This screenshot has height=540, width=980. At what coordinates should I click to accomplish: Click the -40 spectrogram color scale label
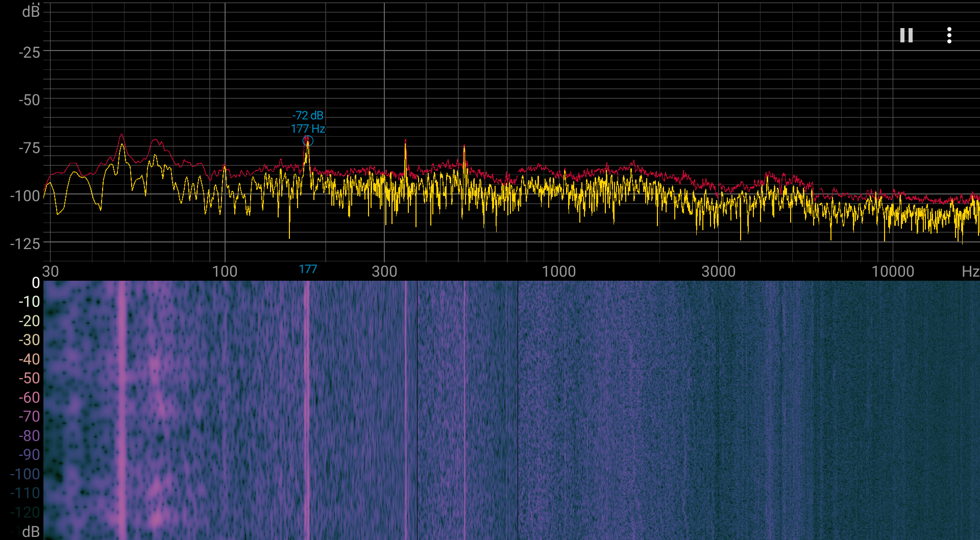pyautogui.click(x=29, y=359)
